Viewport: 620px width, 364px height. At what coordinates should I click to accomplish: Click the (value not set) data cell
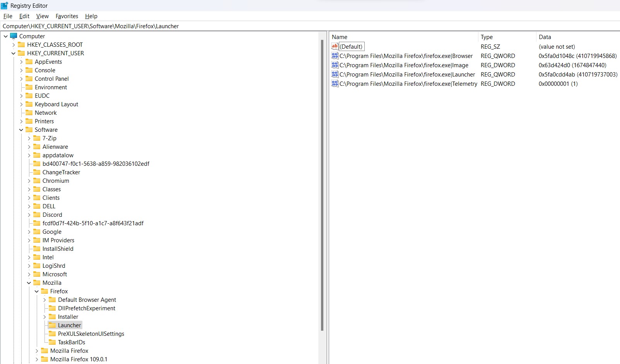[557, 47]
